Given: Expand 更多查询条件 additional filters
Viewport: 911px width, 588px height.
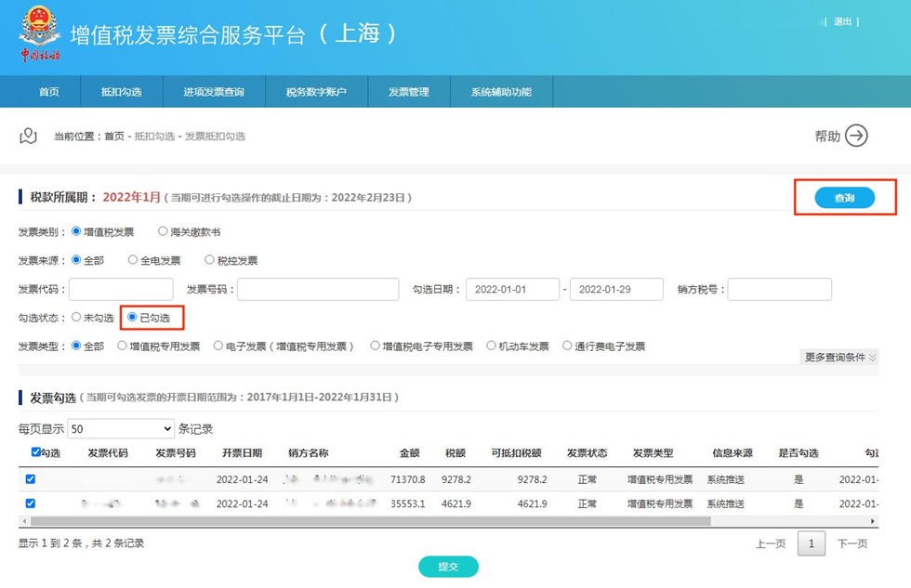Looking at the screenshot, I should [x=839, y=358].
